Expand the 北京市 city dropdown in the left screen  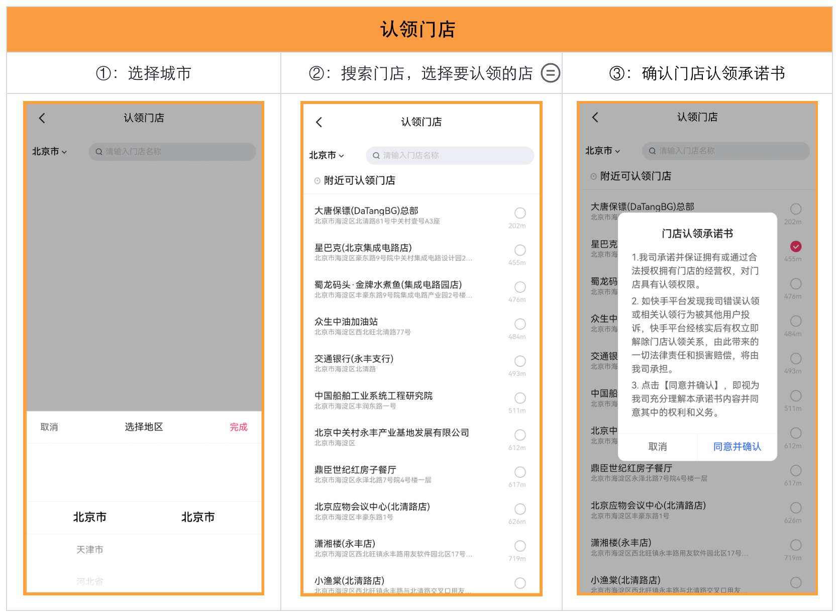[49, 152]
